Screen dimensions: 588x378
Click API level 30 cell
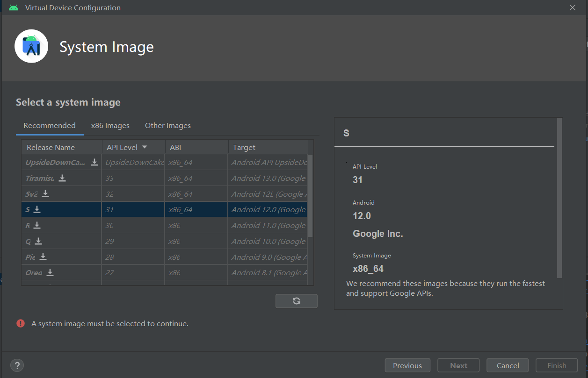tap(133, 225)
